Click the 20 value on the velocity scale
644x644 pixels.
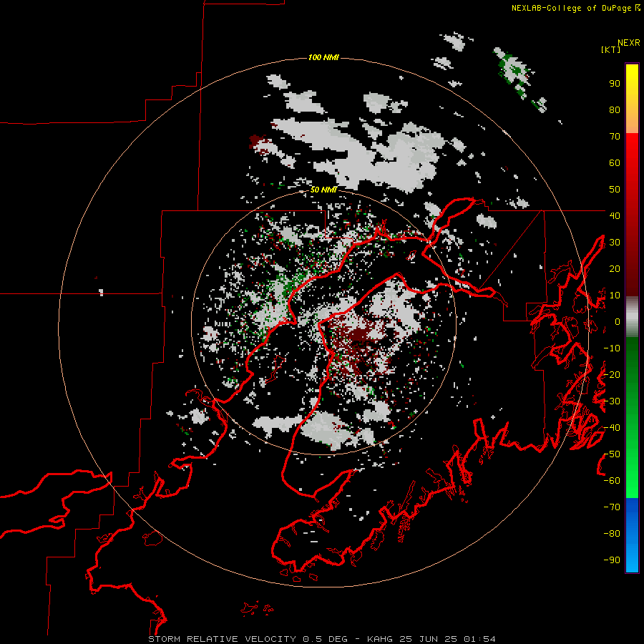pos(615,268)
